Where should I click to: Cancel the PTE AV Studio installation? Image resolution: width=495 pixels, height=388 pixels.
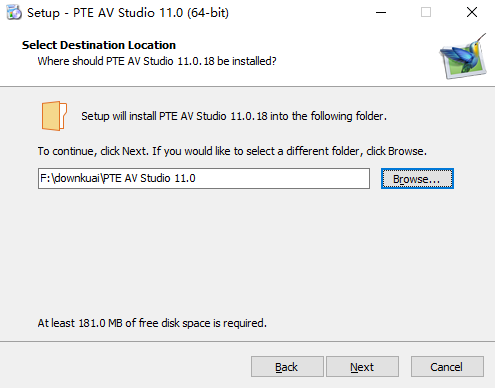click(x=447, y=367)
